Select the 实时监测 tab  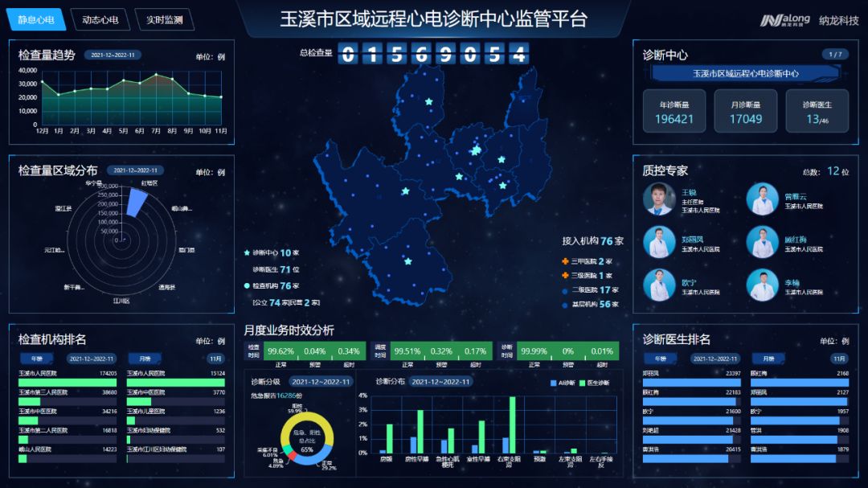[x=165, y=20]
